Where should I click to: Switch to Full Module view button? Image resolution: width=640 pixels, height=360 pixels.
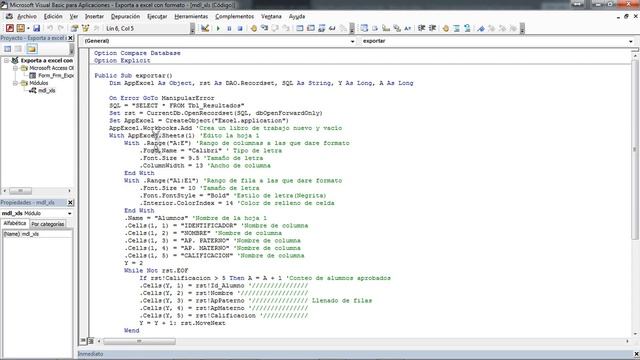pyautogui.click(x=91, y=341)
